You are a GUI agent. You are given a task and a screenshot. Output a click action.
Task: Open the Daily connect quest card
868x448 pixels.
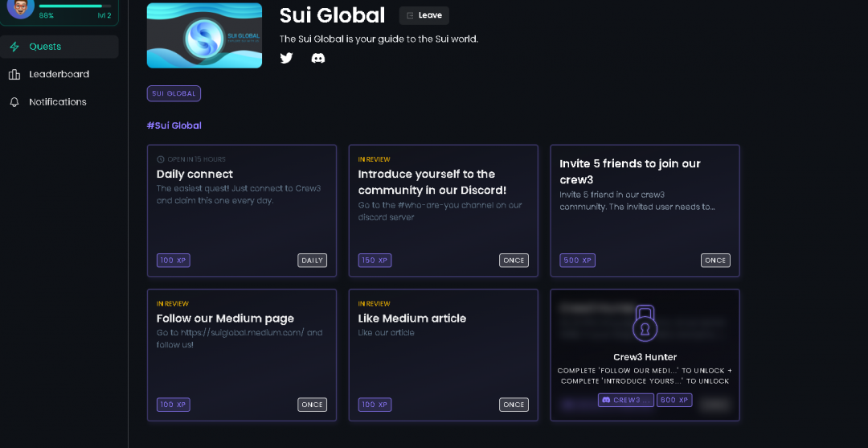(x=241, y=211)
